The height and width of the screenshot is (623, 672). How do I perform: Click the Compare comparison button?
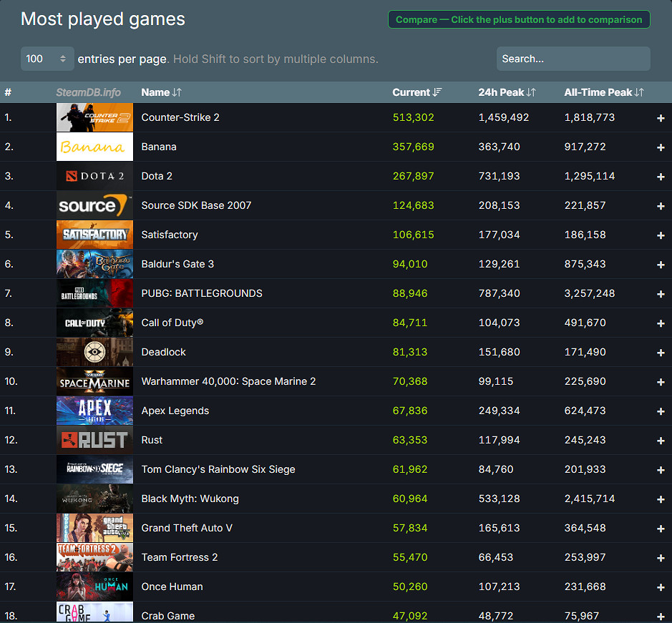point(518,19)
